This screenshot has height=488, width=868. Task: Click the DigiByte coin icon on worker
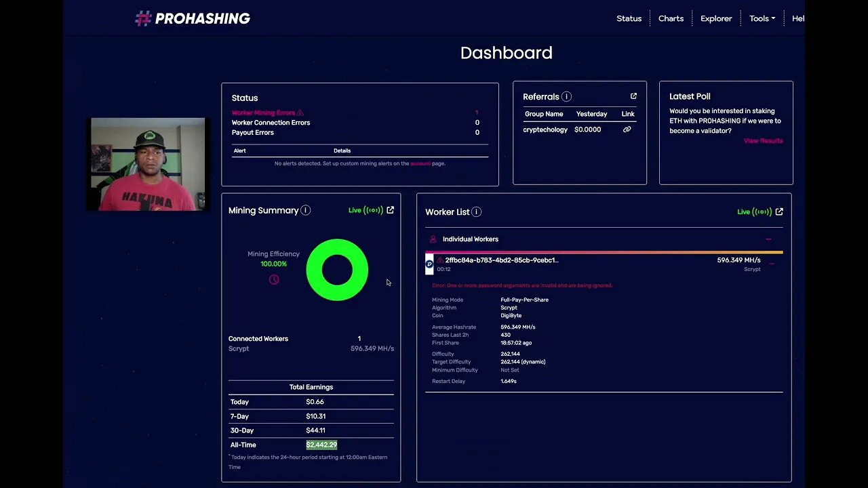coord(429,264)
